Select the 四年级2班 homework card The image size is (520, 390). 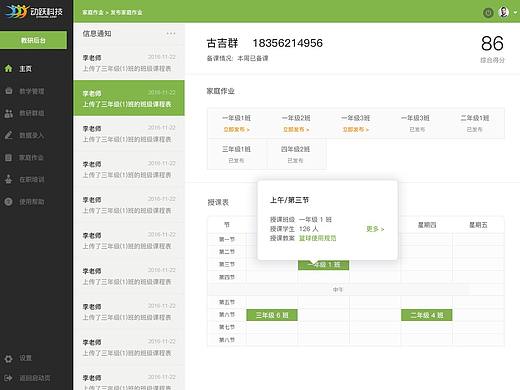pos(296,154)
